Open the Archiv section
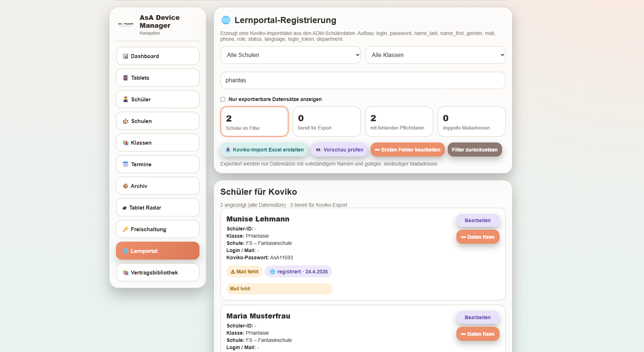 [x=158, y=186]
